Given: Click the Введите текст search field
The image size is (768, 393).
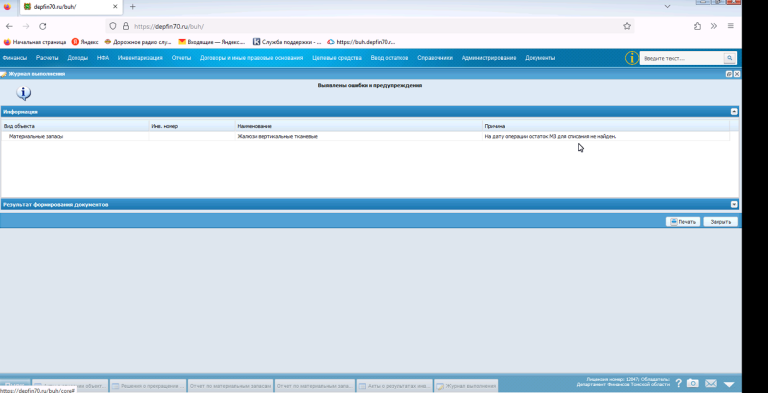Looking at the screenshot, I should pos(682,58).
